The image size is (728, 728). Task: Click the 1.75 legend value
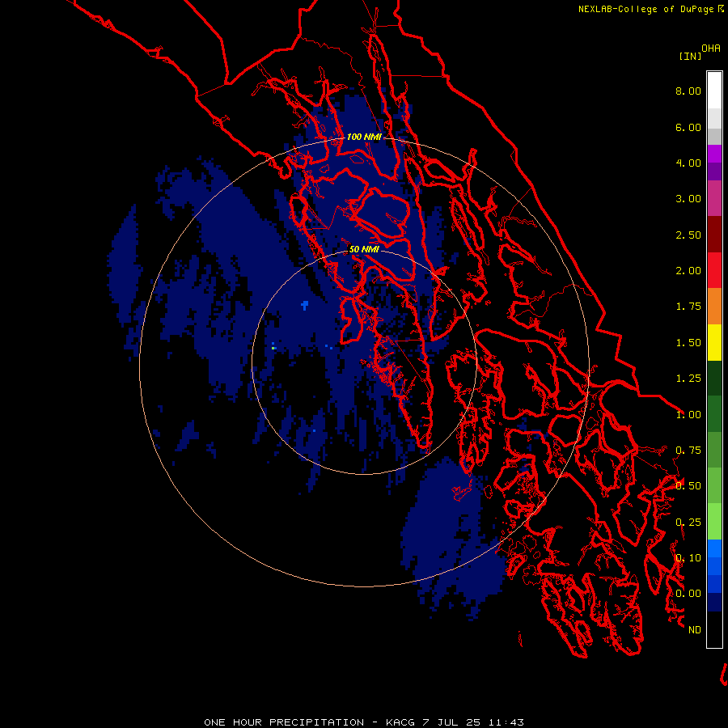[x=688, y=307]
